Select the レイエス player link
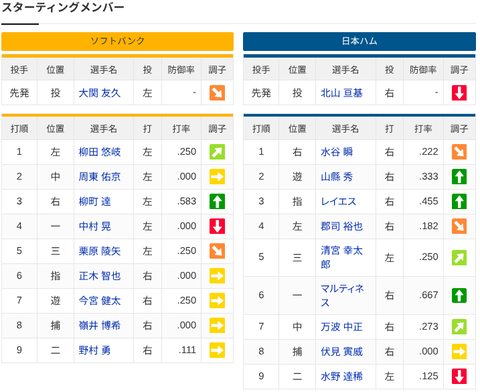The width and height of the screenshot is (480, 392). click(338, 202)
